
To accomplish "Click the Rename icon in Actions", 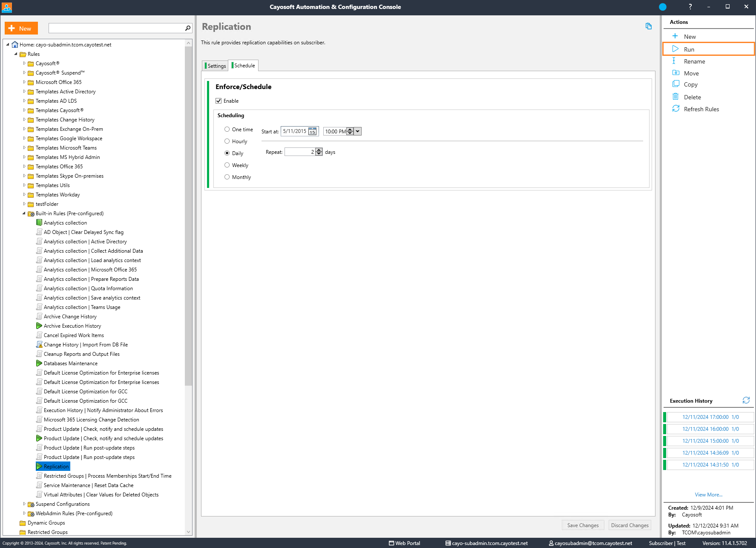I will [674, 61].
